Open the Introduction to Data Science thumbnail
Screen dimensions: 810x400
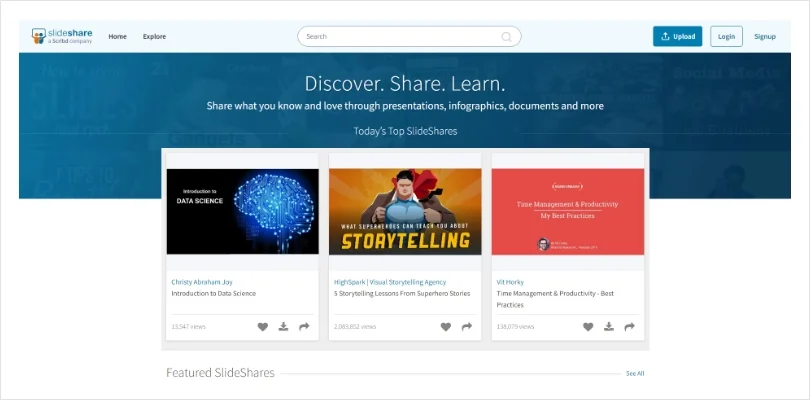pyautogui.click(x=242, y=211)
